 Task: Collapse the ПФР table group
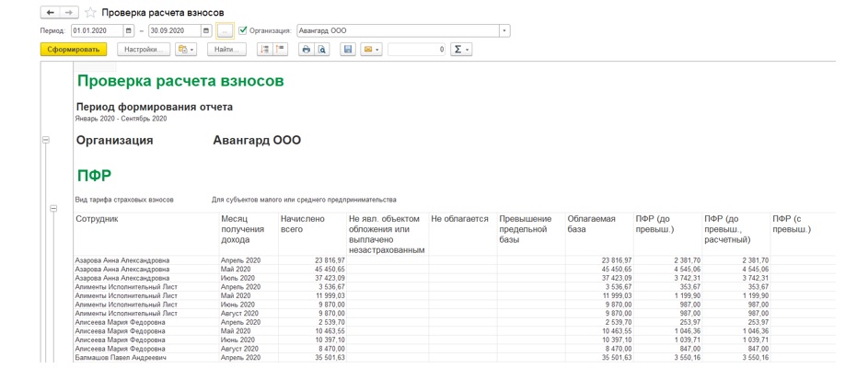click(x=53, y=209)
